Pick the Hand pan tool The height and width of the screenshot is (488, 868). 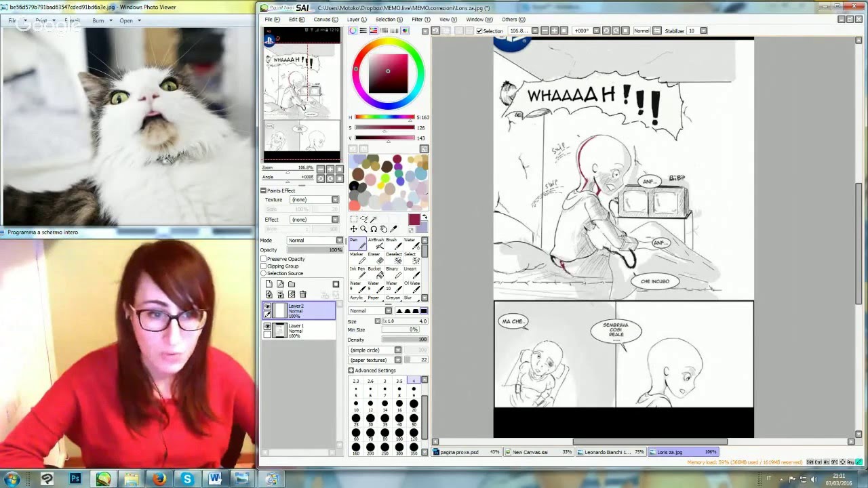point(383,229)
